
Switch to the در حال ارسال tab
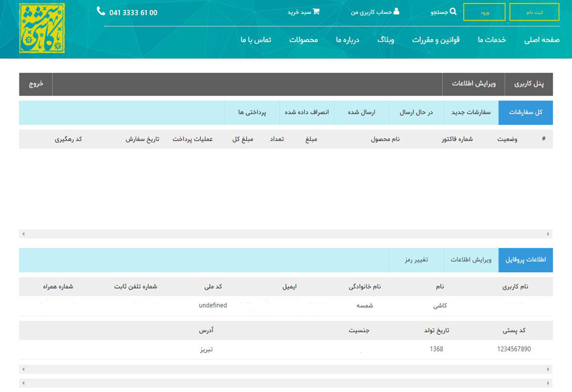(x=416, y=113)
